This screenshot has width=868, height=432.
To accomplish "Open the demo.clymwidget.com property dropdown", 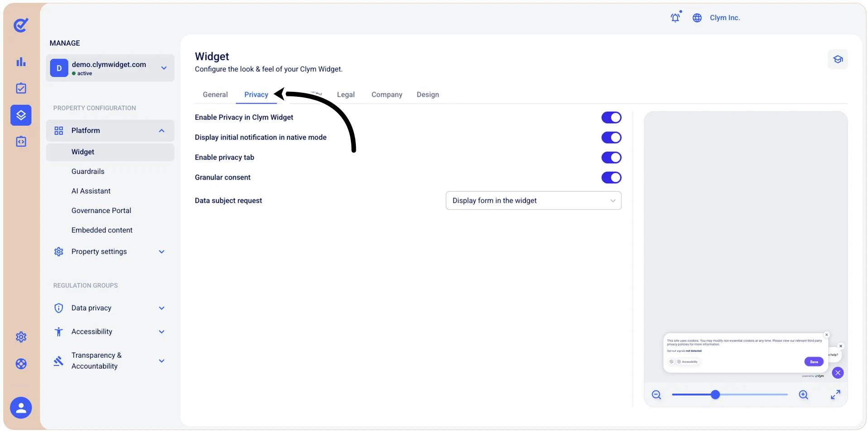I will [110, 68].
